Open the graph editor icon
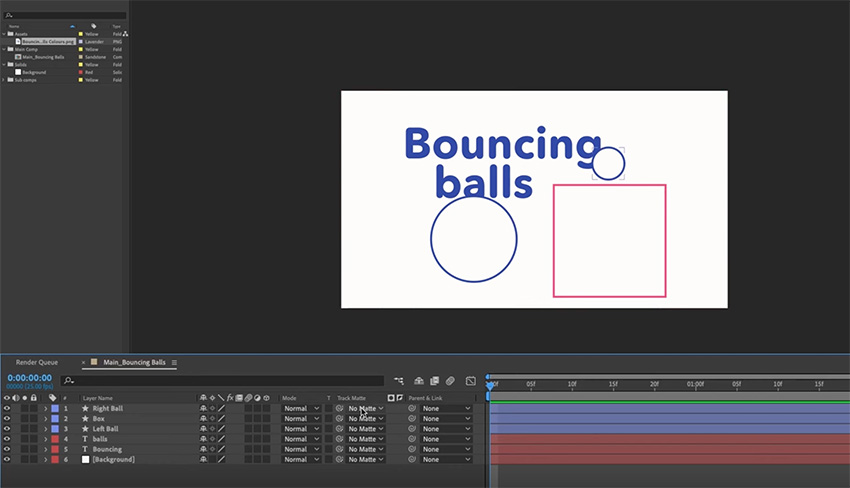The width and height of the screenshot is (850, 488). [x=471, y=381]
